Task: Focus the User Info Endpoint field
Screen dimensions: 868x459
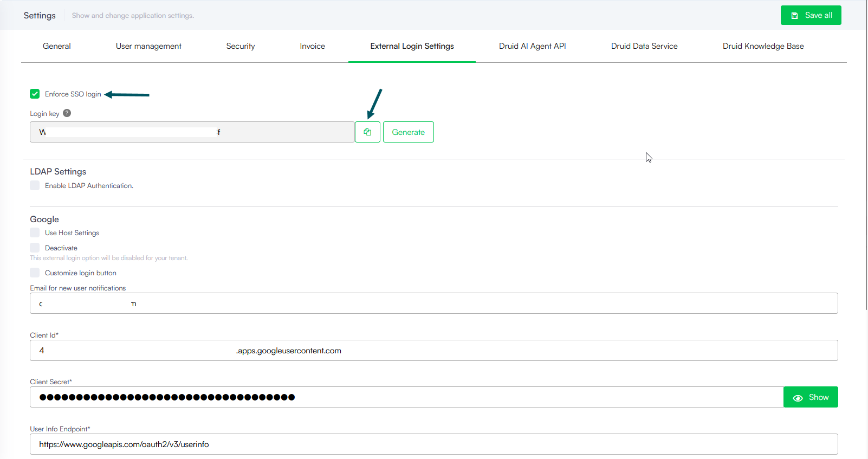Action: pyautogui.click(x=433, y=444)
